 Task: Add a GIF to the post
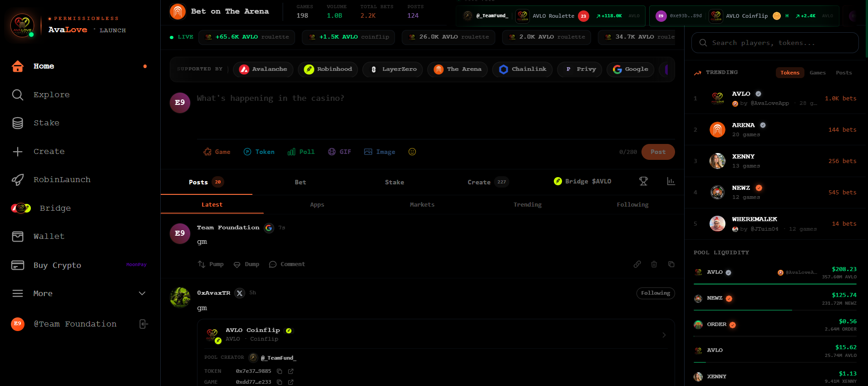point(340,152)
